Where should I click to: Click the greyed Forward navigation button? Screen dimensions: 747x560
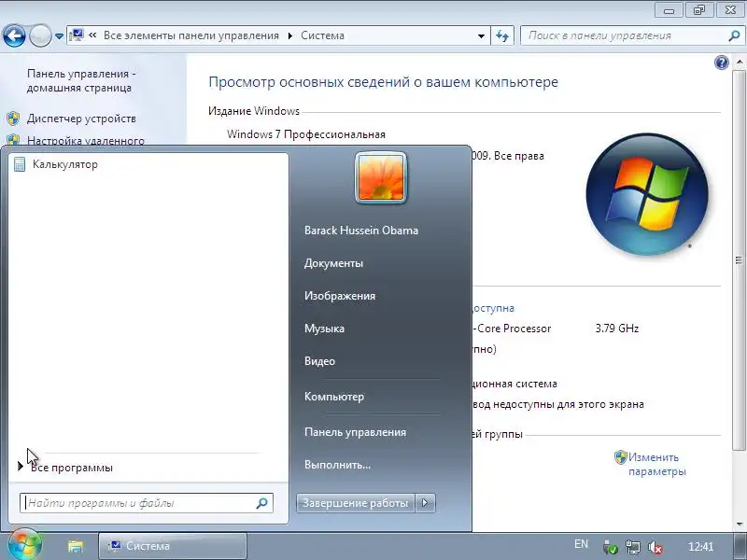(x=40, y=35)
